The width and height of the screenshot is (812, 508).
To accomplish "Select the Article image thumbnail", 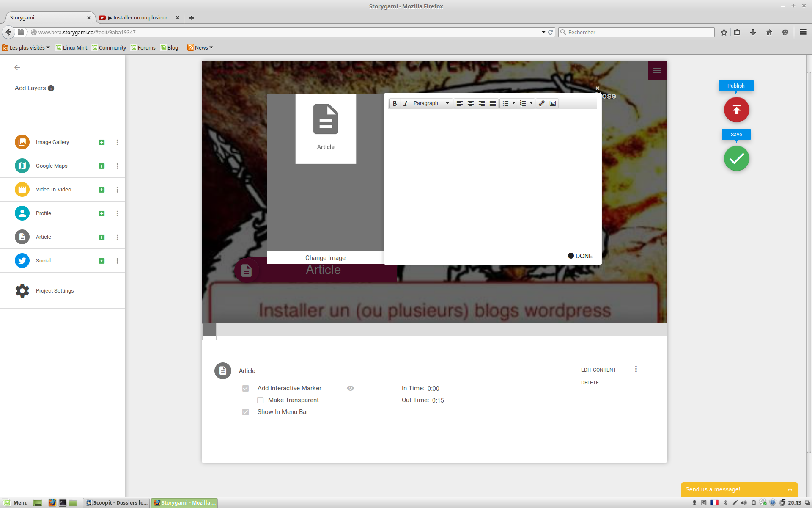I will (x=326, y=129).
